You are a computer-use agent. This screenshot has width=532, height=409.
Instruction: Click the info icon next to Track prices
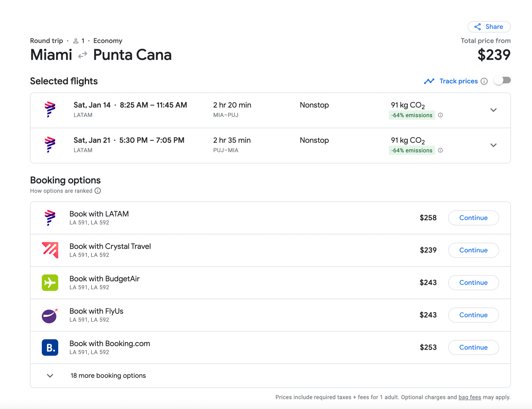[485, 81]
